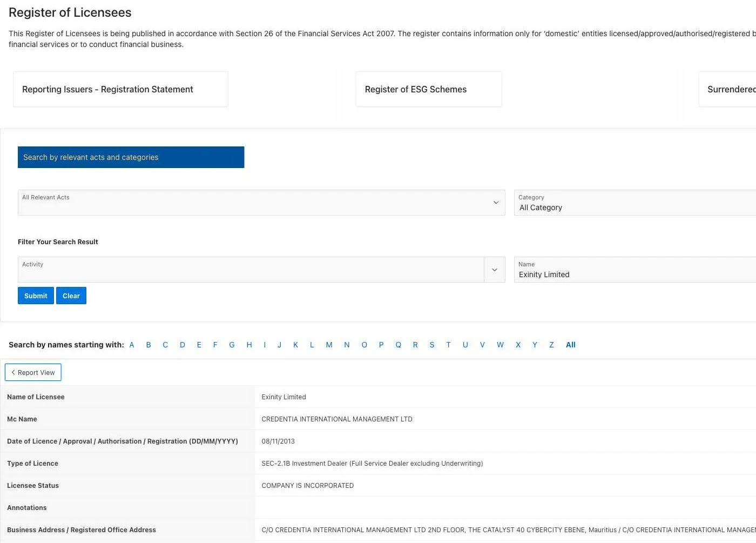Filter names starting with J
This screenshot has width=756, height=543.
click(x=279, y=345)
